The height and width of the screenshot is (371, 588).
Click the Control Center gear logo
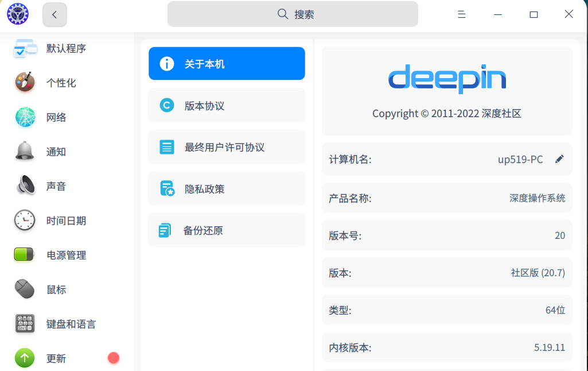18,14
